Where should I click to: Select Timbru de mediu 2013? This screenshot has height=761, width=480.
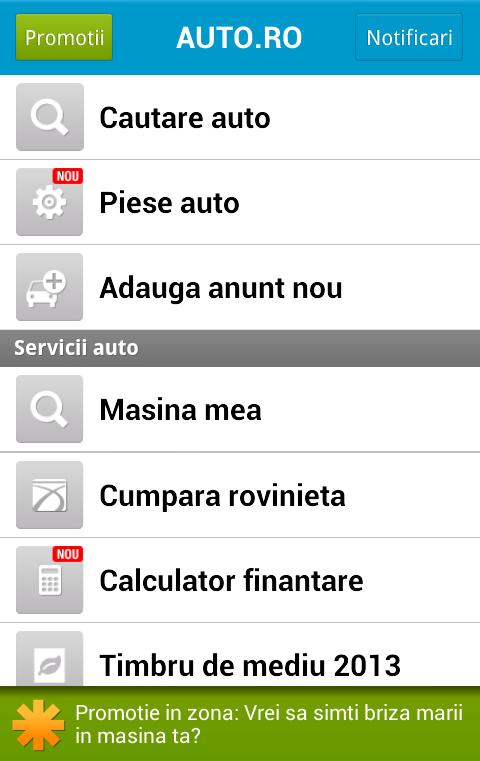pos(240,655)
